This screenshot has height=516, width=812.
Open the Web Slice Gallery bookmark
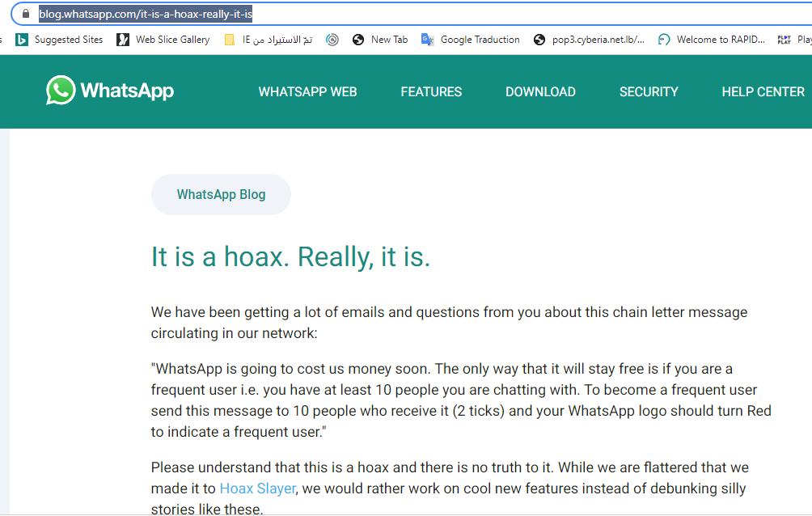(163, 39)
